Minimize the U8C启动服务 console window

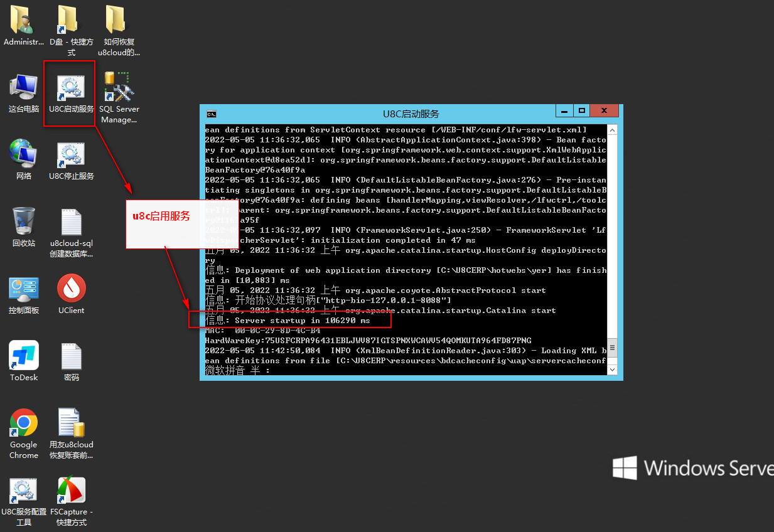(x=564, y=110)
